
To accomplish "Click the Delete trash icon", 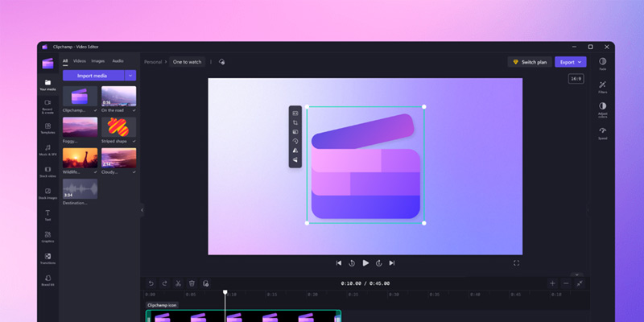I will pos(192,283).
